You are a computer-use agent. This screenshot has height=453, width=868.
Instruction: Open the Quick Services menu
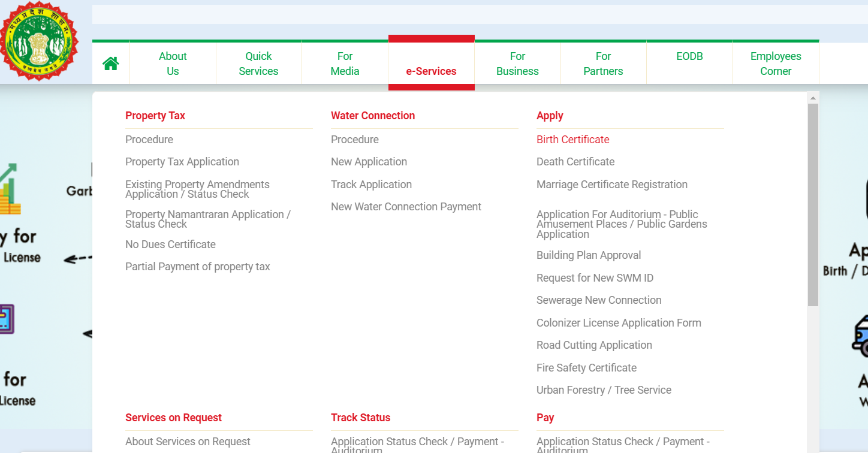[258, 64]
